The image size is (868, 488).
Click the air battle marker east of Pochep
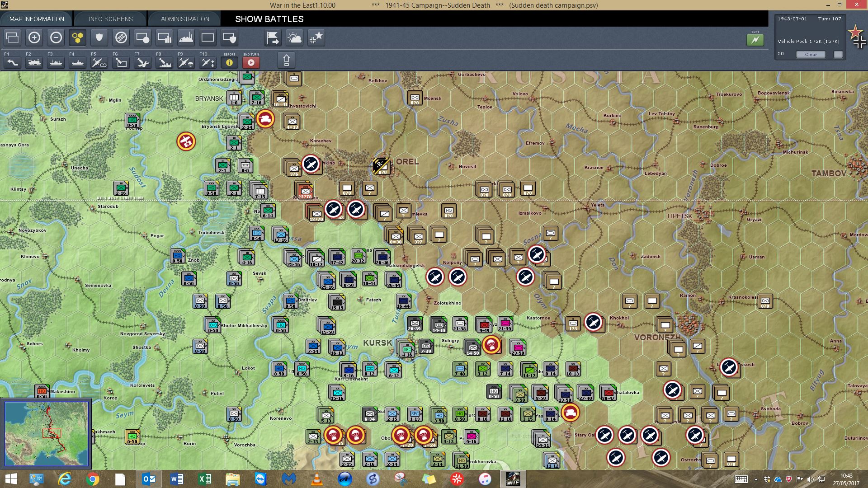186,141
